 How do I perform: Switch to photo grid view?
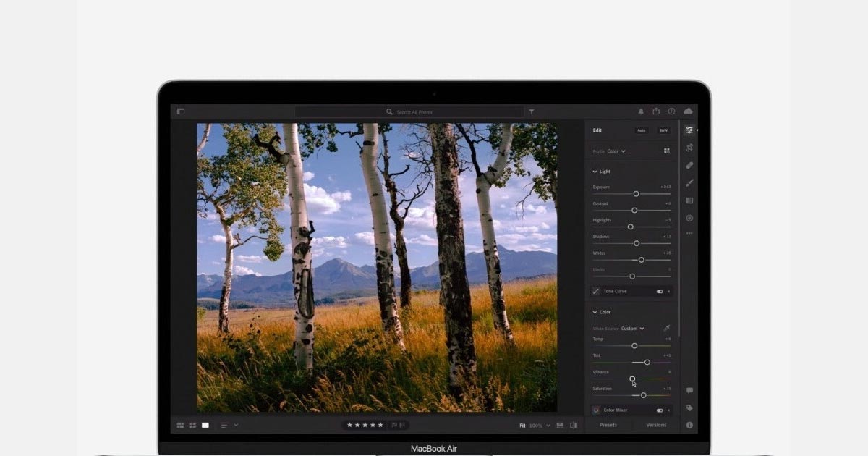coord(180,426)
